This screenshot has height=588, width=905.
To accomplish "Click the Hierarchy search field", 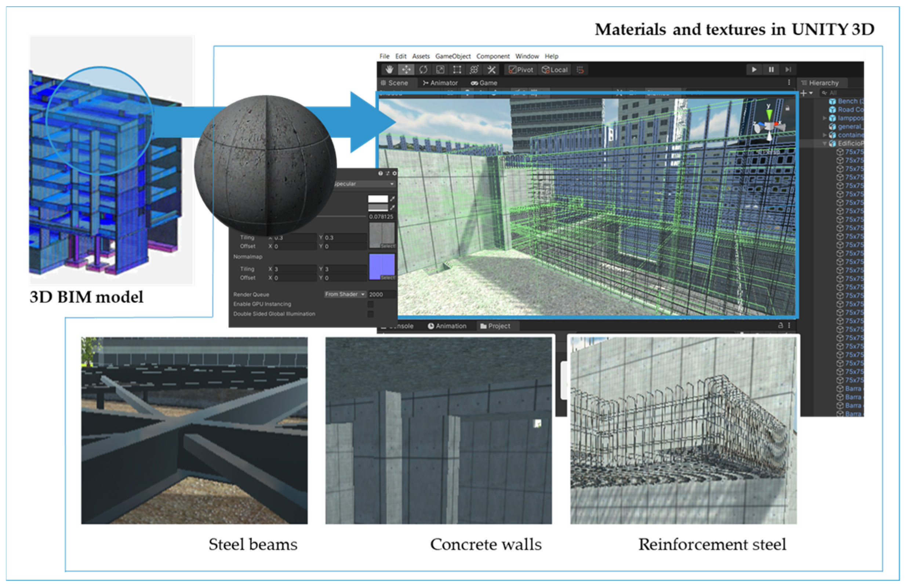I will pos(841,93).
